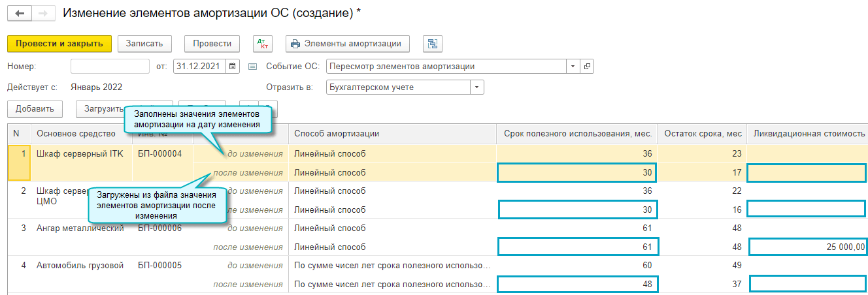Open the Дт/Кт postings view
The width and height of the screenshot is (868, 295).
[263, 44]
